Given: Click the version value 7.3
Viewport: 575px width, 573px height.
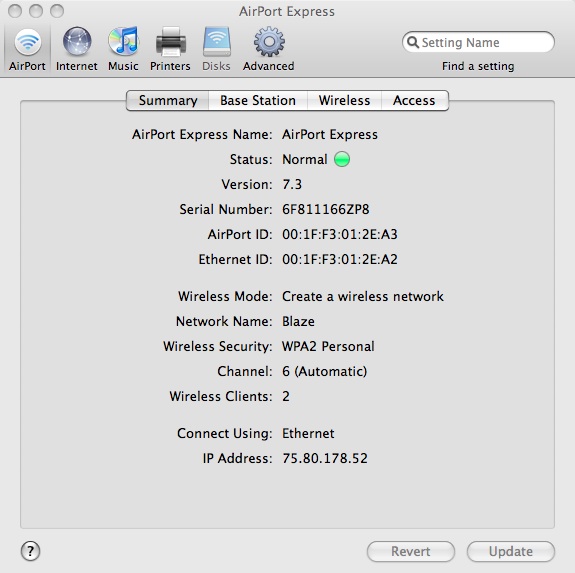Looking at the screenshot, I should coord(292,184).
